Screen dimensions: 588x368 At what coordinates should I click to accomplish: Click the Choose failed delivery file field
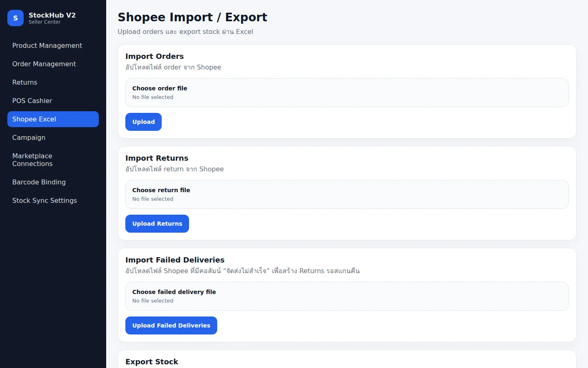pos(347,296)
